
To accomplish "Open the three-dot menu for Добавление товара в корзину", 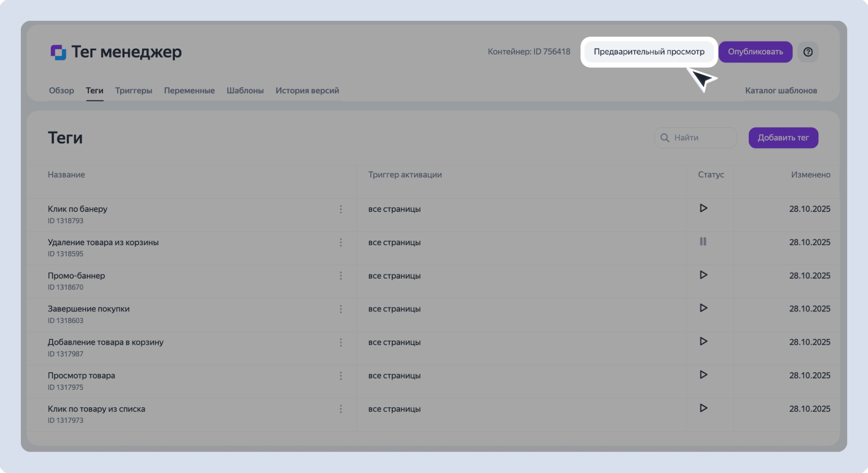I will tap(341, 343).
